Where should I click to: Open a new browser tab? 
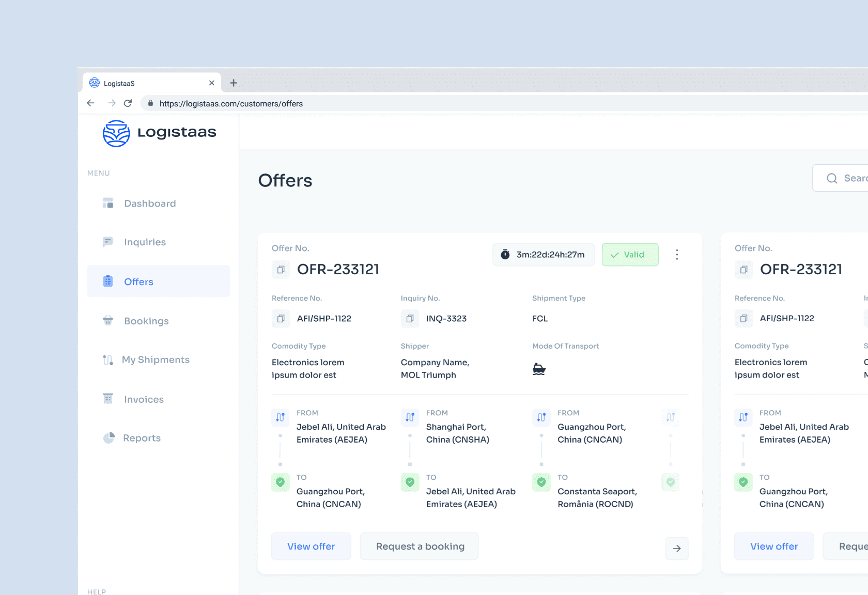coord(234,83)
